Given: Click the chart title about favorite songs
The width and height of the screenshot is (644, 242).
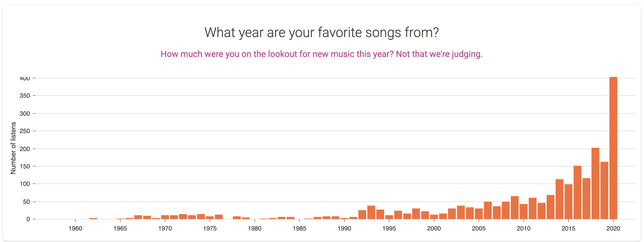Looking at the screenshot, I should (x=321, y=33).
